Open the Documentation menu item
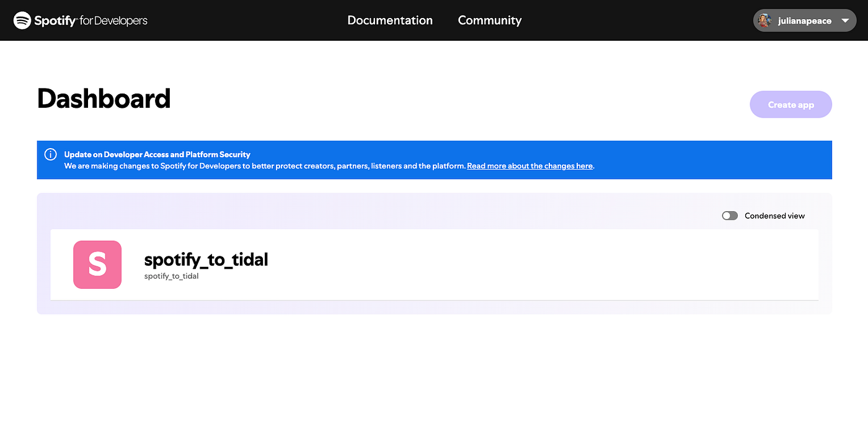868x446 pixels. coord(390,20)
